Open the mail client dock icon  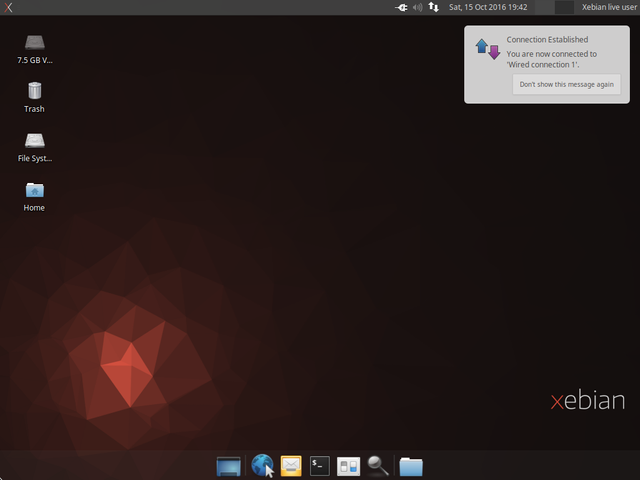(291, 466)
